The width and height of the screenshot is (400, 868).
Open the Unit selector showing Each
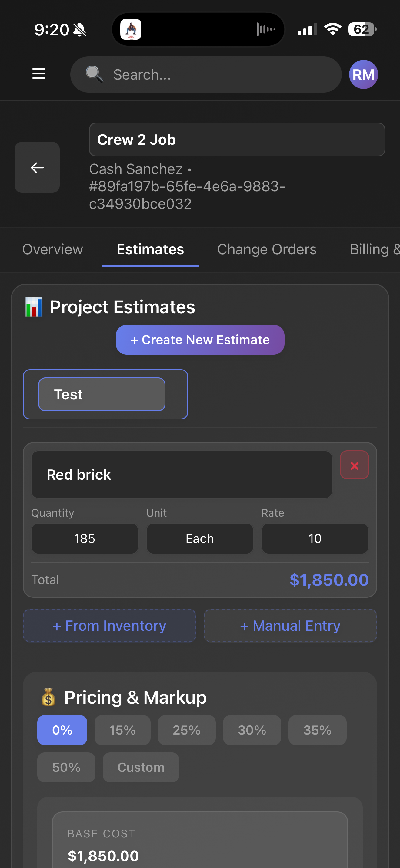(x=200, y=538)
